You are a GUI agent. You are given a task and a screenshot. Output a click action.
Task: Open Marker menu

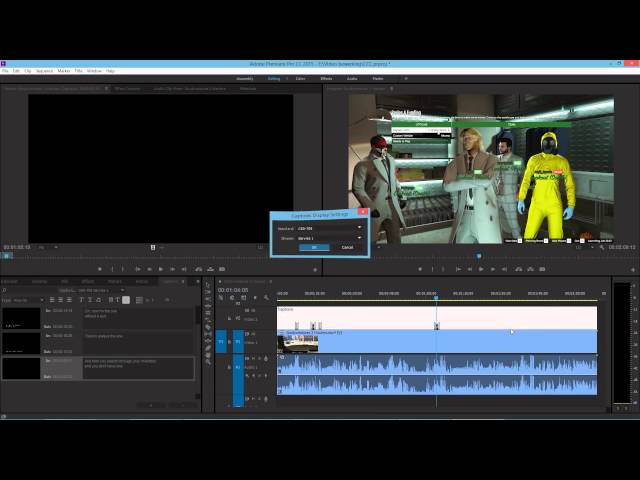tap(64, 71)
